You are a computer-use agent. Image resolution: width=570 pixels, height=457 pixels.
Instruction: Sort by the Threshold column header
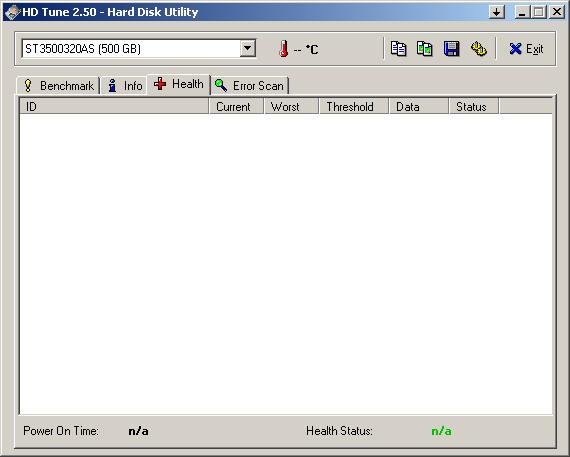(x=354, y=107)
